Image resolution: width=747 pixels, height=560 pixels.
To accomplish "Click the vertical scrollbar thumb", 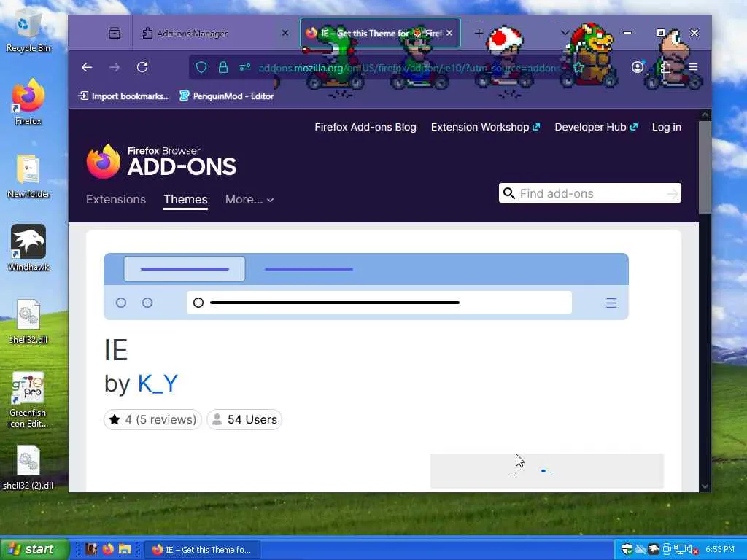I will pyautogui.click(x=705, y=167).
